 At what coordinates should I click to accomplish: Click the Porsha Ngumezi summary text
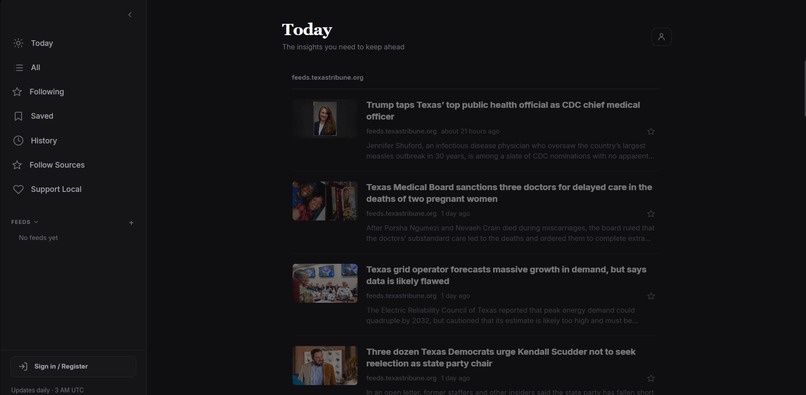[x=510, y=233]
